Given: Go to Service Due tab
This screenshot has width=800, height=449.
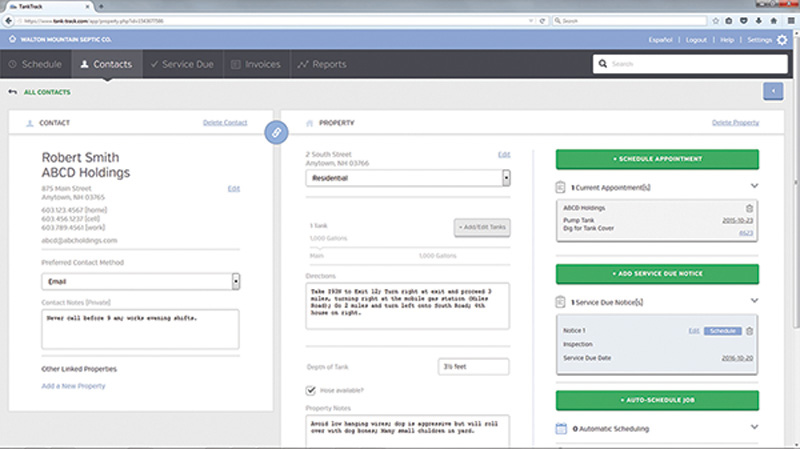Looking at the screenshot, I should (183, 64).
